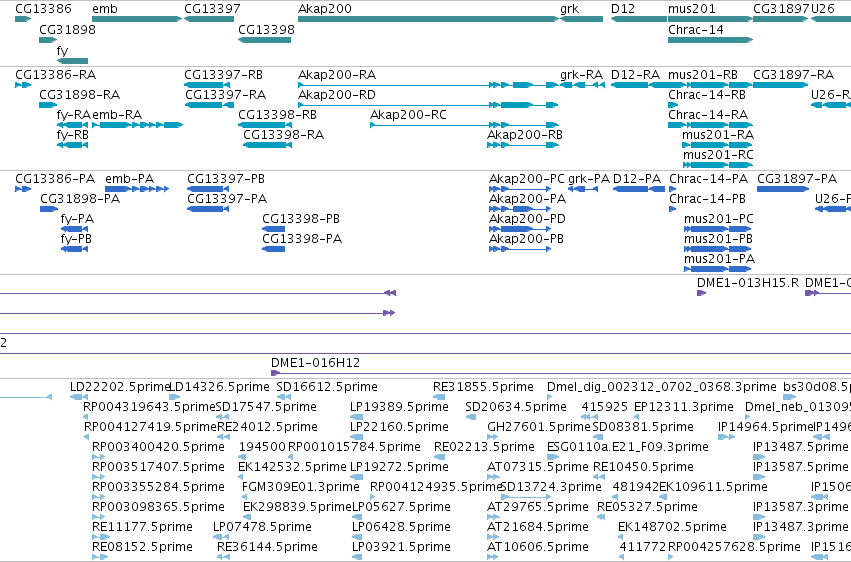Select transcript Chrac-14-RA
Screen dimensions: 851x562
[710, 125]
